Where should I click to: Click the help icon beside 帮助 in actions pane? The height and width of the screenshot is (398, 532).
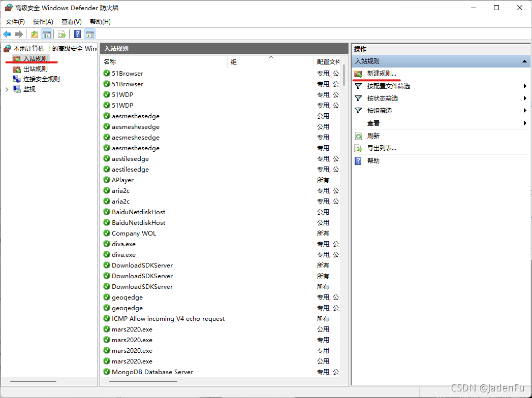click(x=358, y=161)
